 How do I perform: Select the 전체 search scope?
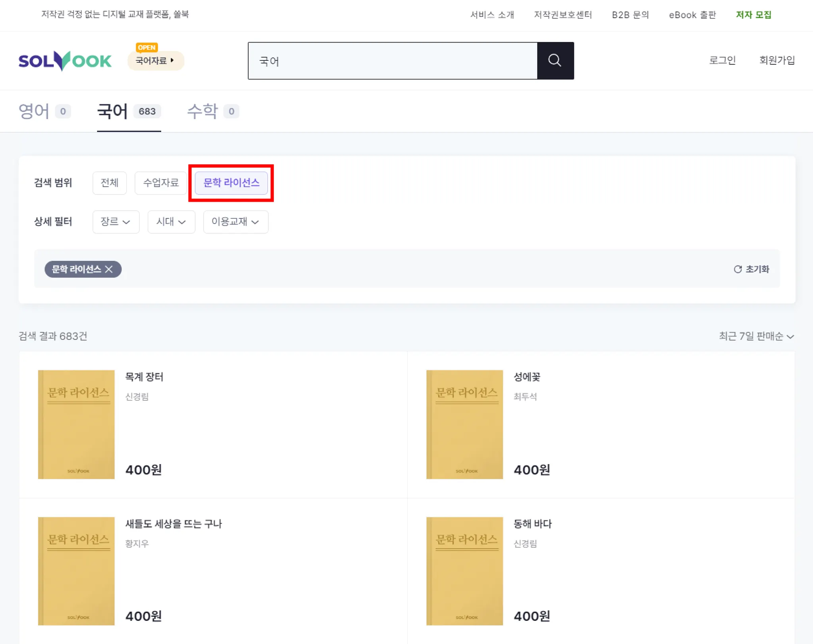click(x=110, y=183)
